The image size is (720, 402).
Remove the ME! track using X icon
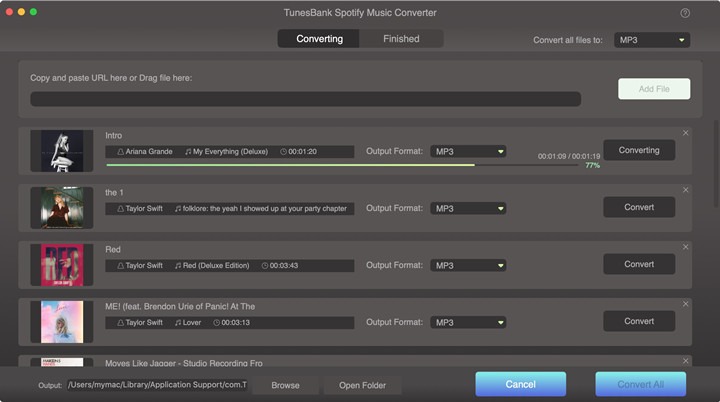coord(685,303)
